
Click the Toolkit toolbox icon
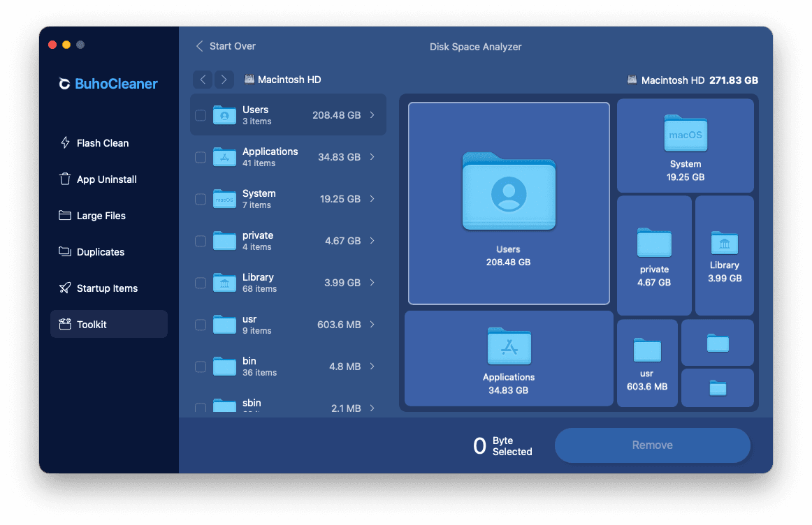coord(65,325)
